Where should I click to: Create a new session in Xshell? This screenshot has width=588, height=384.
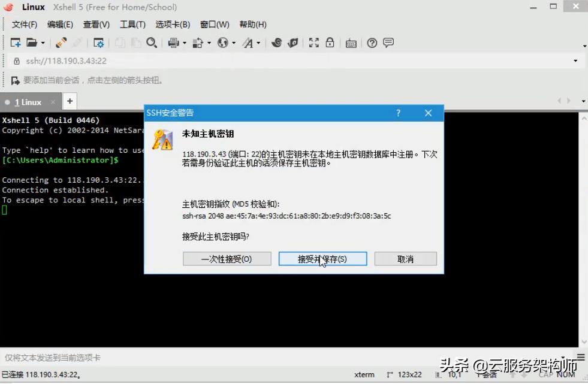(x=14, y=43)
